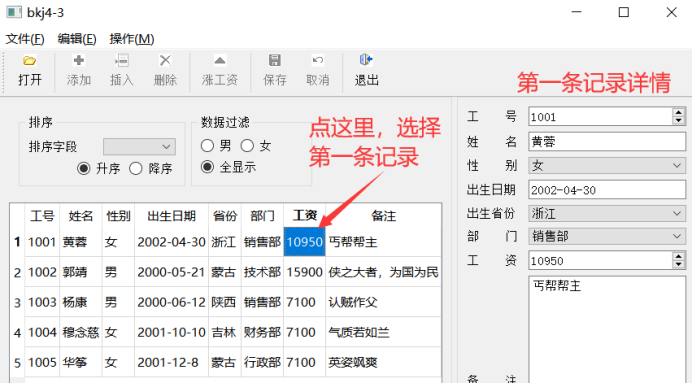Click the cell 财务部
The image size is (693, 384).
pos(262,332)
